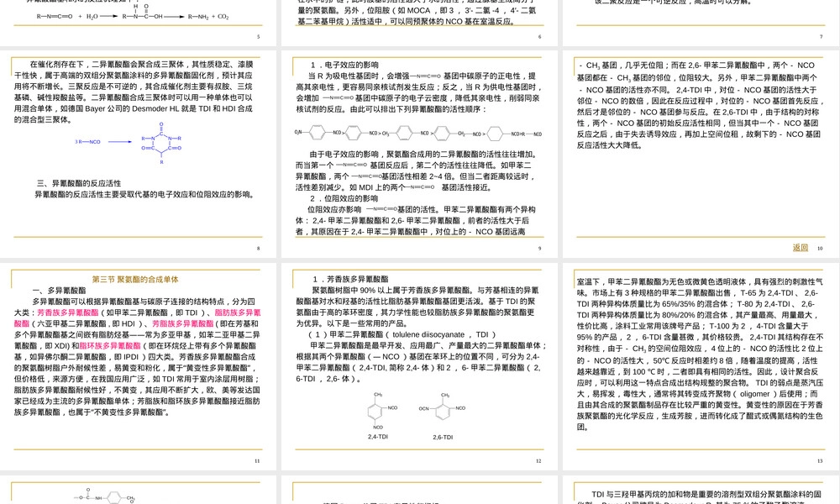
Task: Click the pink term 芳脂族多异氰酸酯
Action: point(182,323)
